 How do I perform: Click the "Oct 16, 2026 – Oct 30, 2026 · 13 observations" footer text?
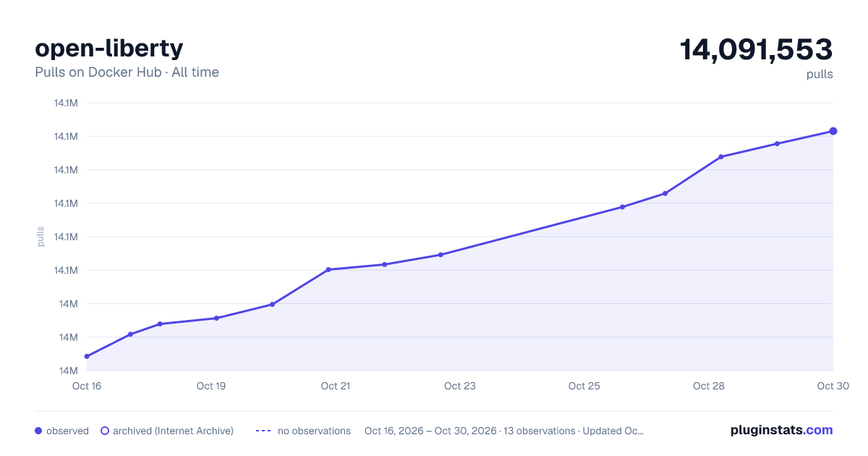469,431
